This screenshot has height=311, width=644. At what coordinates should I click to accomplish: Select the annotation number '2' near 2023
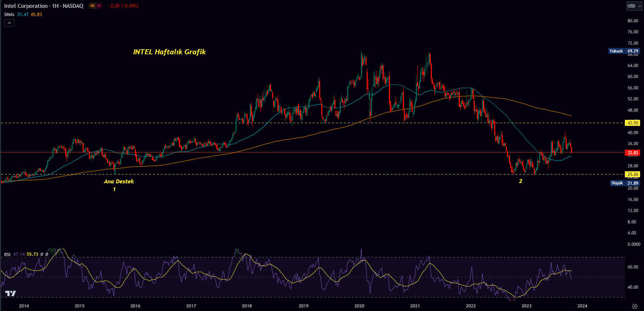521,181
